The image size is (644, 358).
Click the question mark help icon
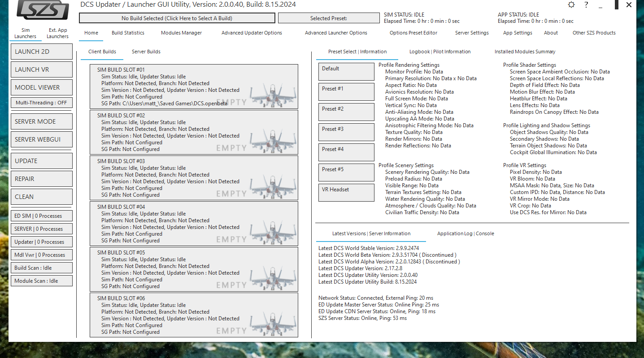pos(586,4)
